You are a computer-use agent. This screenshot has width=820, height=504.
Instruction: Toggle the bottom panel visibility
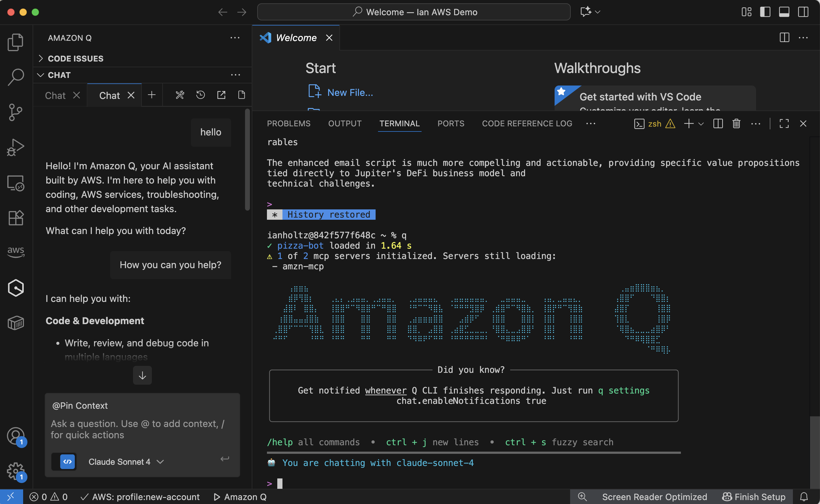coord(784,12)
